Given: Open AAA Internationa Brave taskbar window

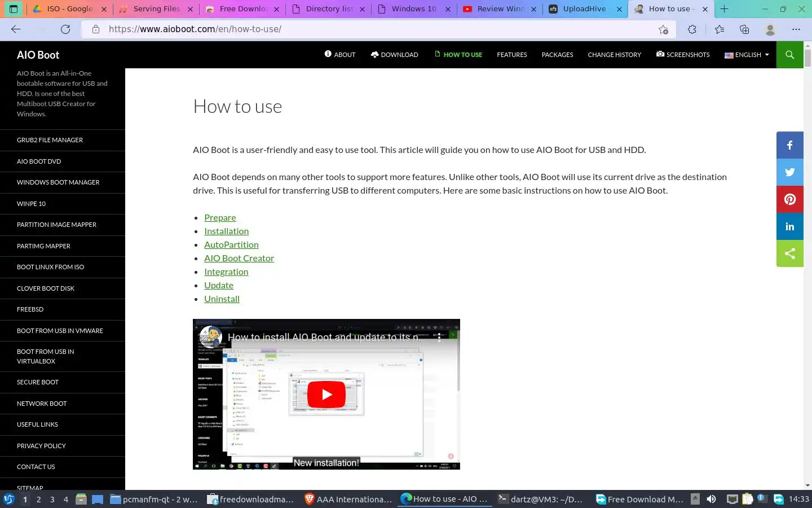Looking at the screenshot, I should [x=348, y=499].
